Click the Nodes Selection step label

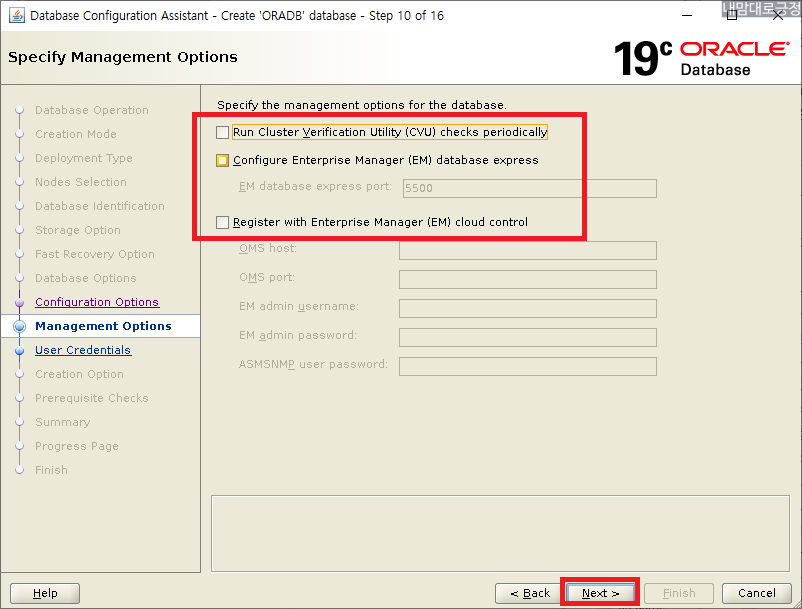pyautogui.click(x=80, y=183)
